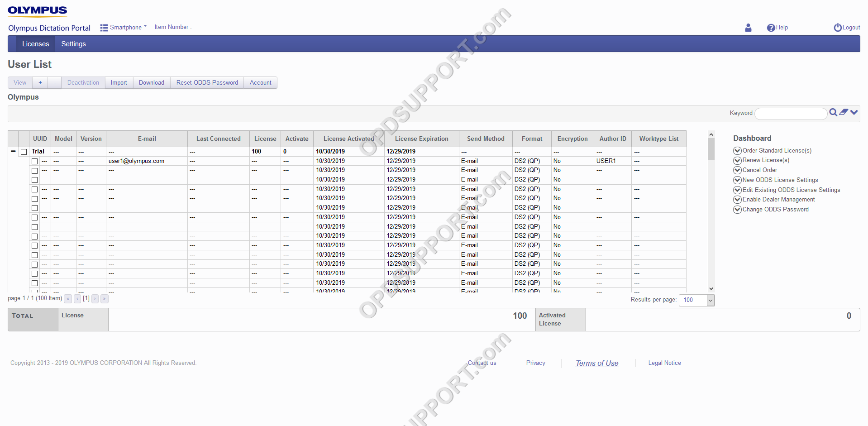
Task: Go to first page arrow
Action: pyautogui.click(x=68, y=299)
